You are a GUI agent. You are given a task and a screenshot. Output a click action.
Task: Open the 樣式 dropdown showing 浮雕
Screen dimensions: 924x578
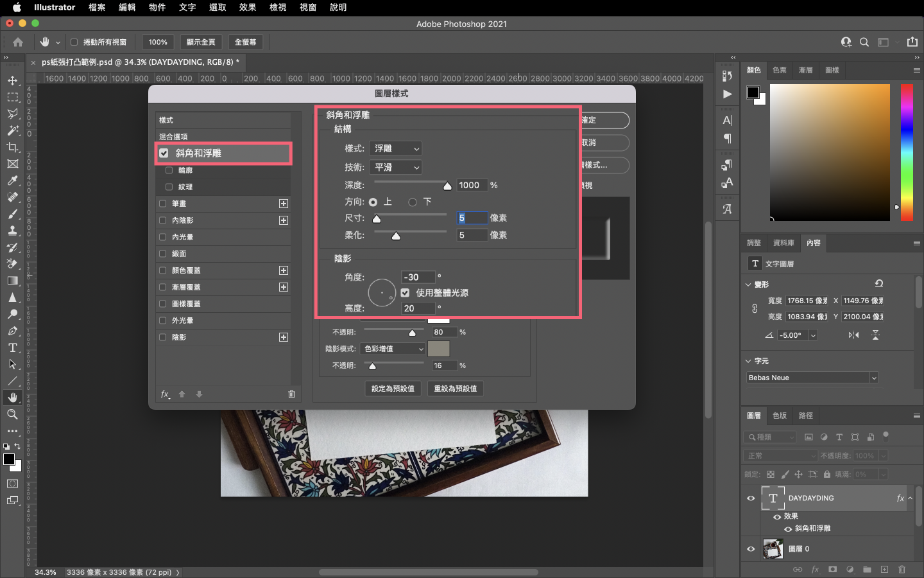(x=395, y=148)
